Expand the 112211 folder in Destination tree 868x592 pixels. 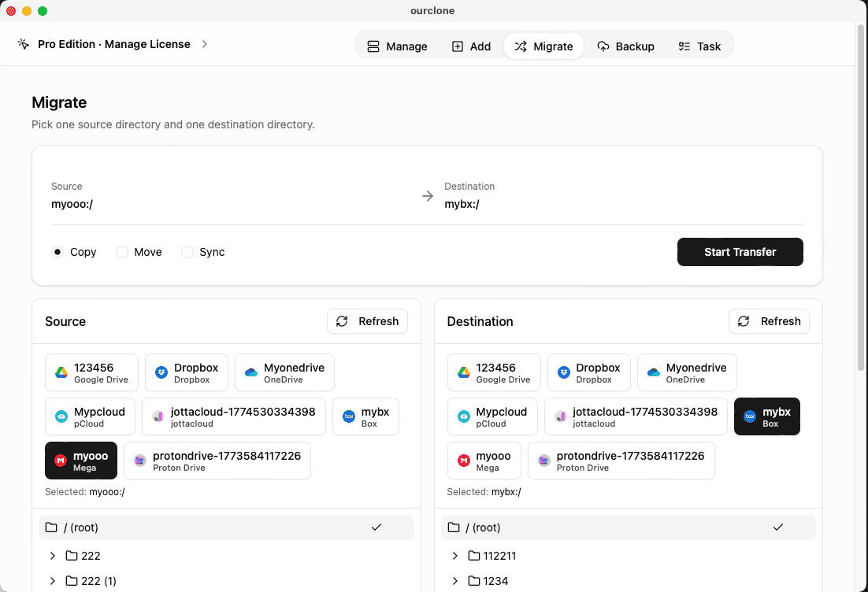[454, 555]
